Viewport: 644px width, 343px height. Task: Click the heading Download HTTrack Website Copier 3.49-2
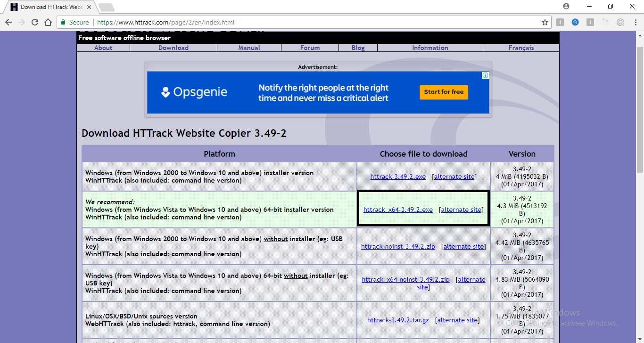(184, 133)
